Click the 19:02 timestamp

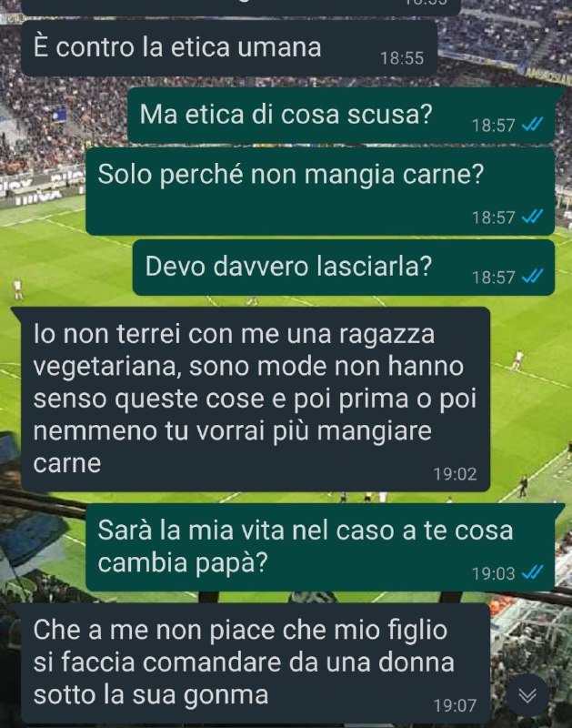click(455, 474)
